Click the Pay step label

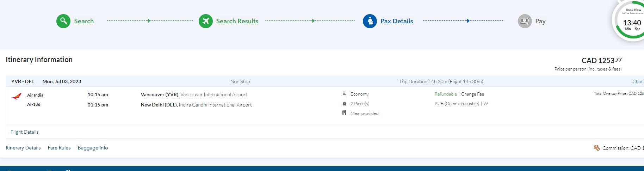point(540,21)
